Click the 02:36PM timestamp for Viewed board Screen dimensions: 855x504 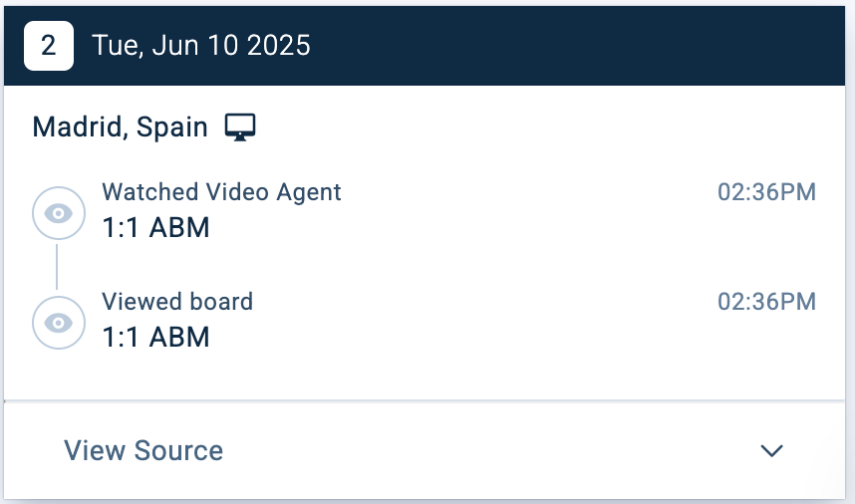click(766, 301)
